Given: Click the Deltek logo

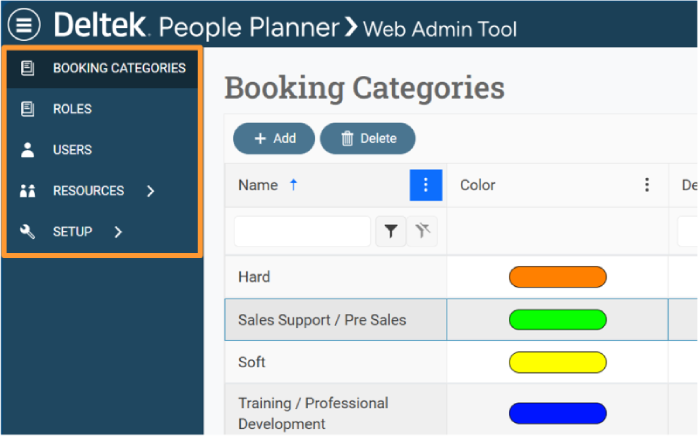Looking at the screenshot, I should [100, 25].
